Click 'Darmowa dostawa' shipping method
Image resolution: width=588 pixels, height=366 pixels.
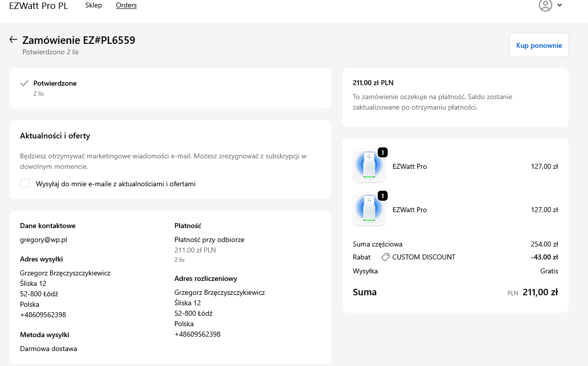click(48, 349)
